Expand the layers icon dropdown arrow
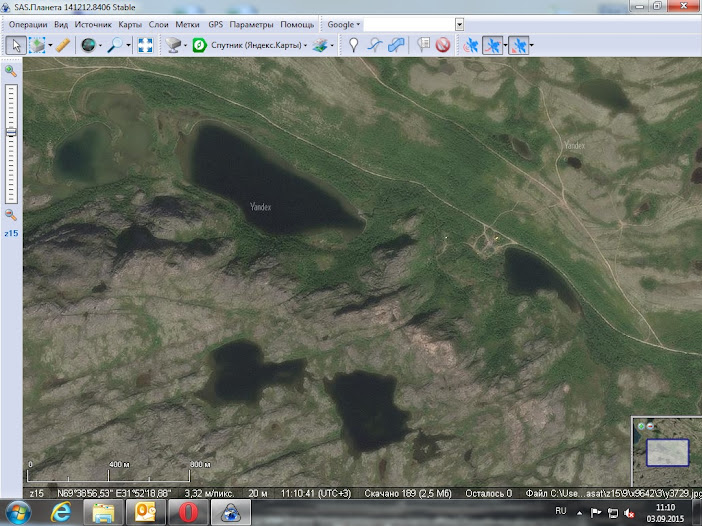The width and height of the screenshot is (702, 526). tap(332, 45)
